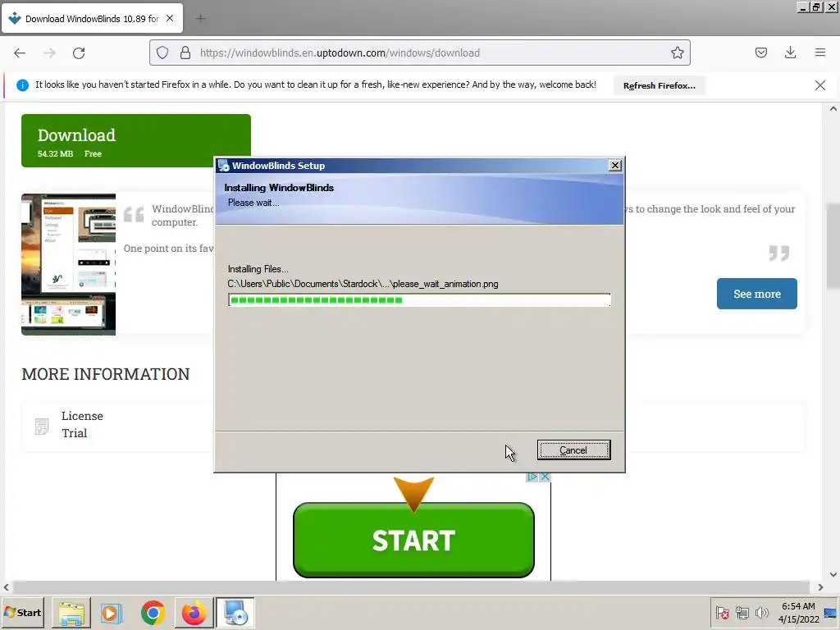Image resolution: width=840 pixels, height=630 pixels.
Task: Open Windows Explorer from the taskbar
Action: [71, 613]
